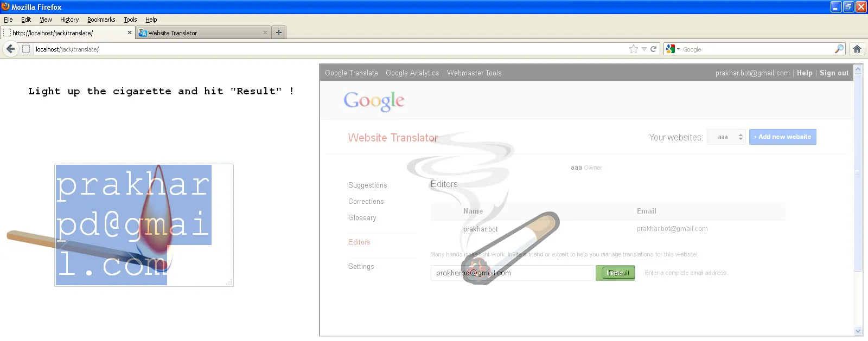Open Suggestions in the sidebar

point(368,185)
